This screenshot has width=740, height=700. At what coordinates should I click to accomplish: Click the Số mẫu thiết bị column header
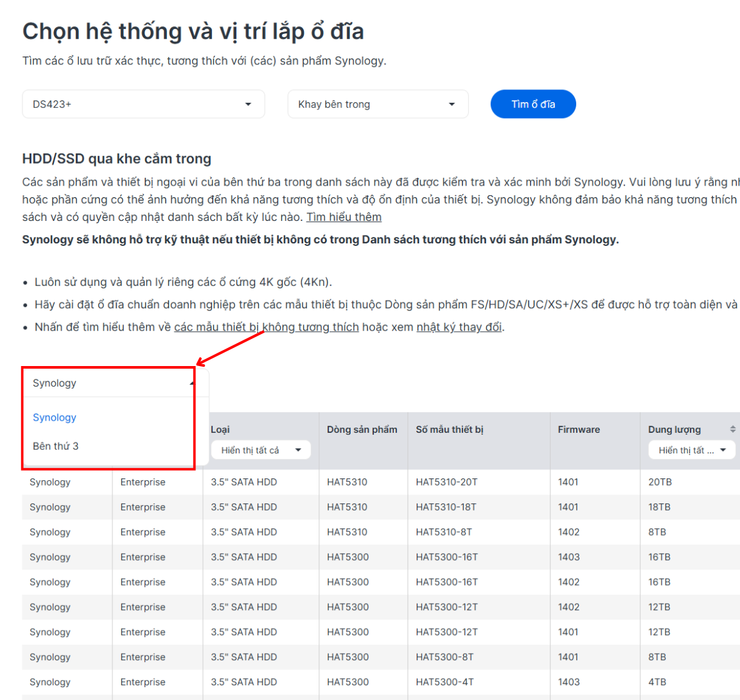point(449,429)
